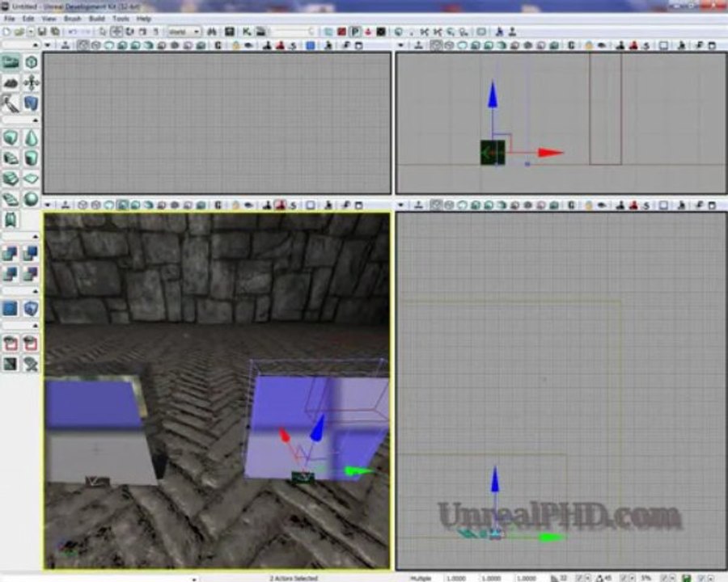Toggle the rotation grid snap checkbox beside 45

tap(623, 578)
